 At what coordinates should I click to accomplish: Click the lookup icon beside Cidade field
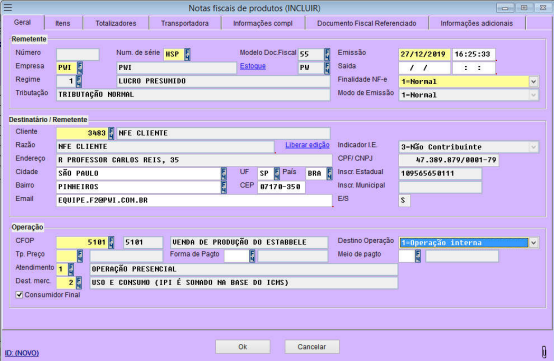[x=224, y=173]
